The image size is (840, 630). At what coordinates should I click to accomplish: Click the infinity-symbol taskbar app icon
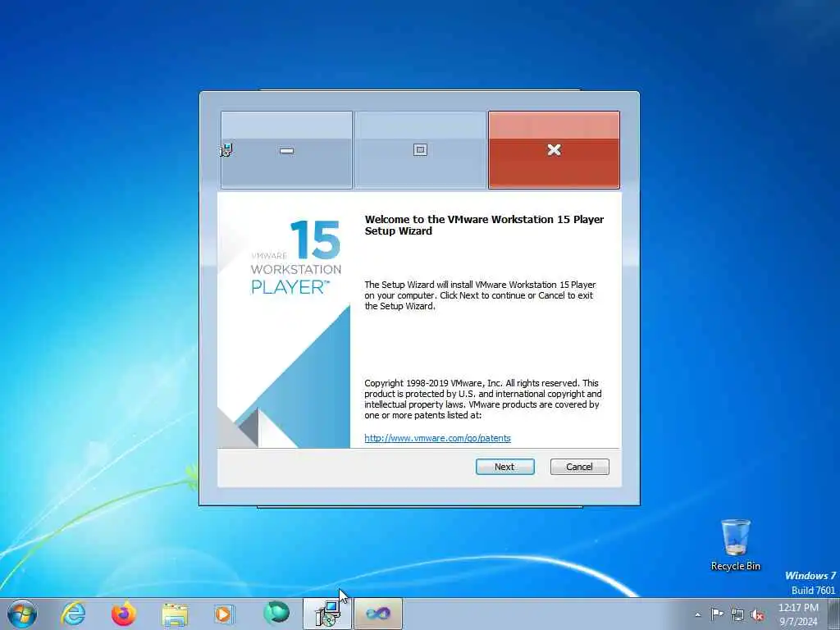click(x=377, y=614)
